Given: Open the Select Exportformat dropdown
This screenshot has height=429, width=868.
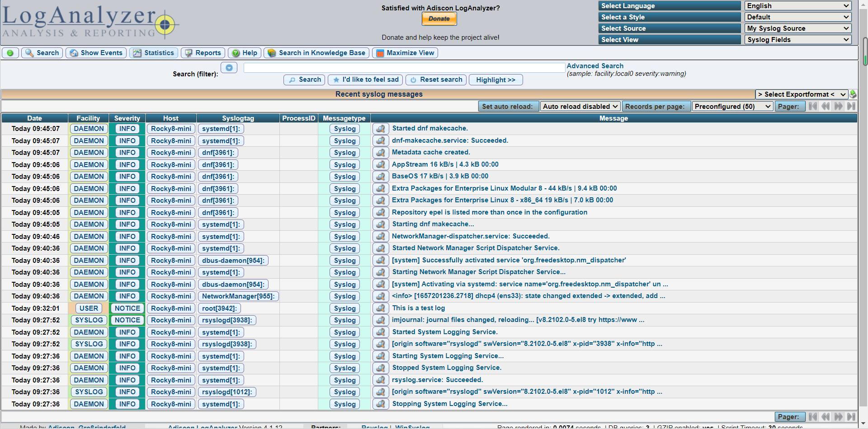Looking at the screenshot, I should (802, 94).
